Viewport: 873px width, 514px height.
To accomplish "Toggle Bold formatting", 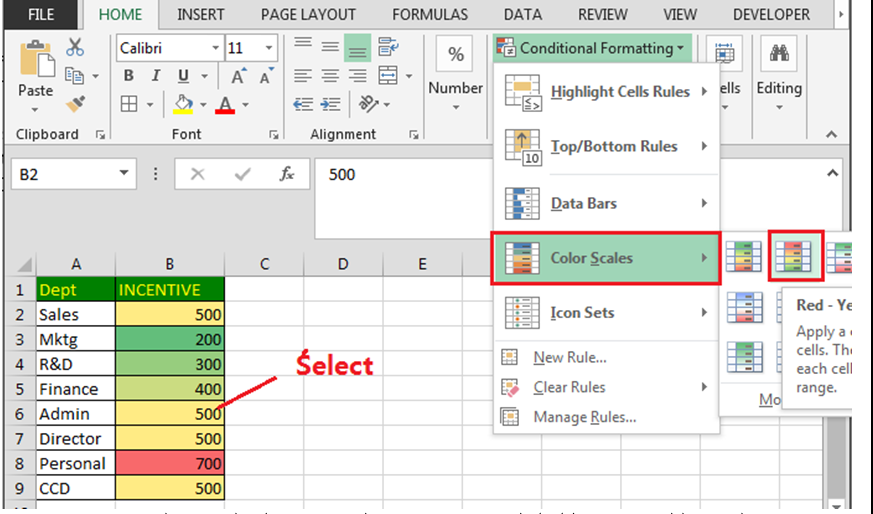I will click(129, 77).
